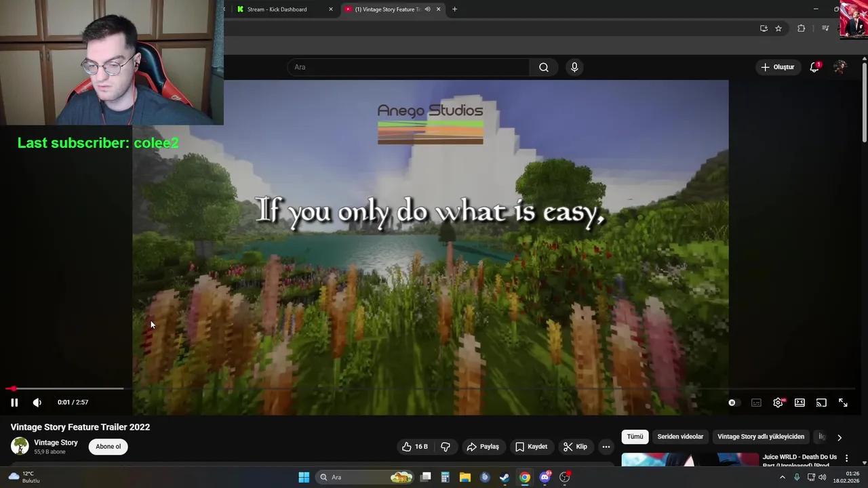Image resolution: width=868 pixels, height=488 pixels.
Task: Open a new browser tab
Action: coord(455,9)
